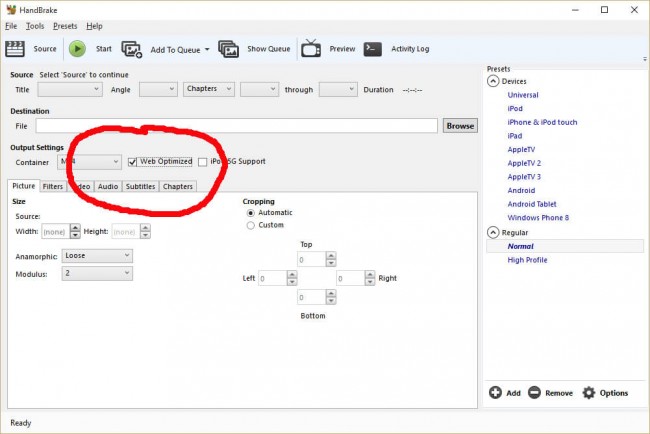This screenshot has width=650, height=434.
Task: Click the Browse button
Action: tap(460, 126)
